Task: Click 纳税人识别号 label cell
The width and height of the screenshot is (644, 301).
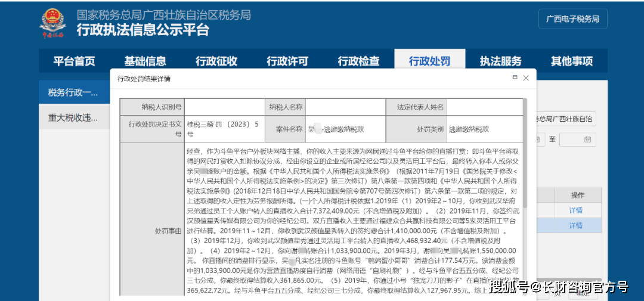Action: tap(152, 107)
